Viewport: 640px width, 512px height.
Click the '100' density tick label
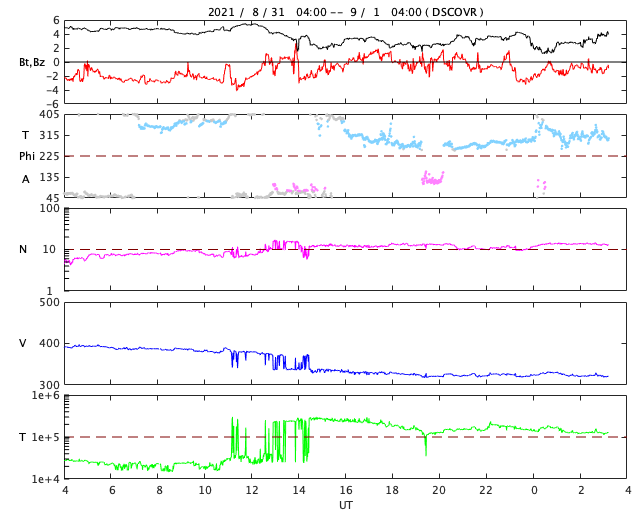tap(49, 208)
